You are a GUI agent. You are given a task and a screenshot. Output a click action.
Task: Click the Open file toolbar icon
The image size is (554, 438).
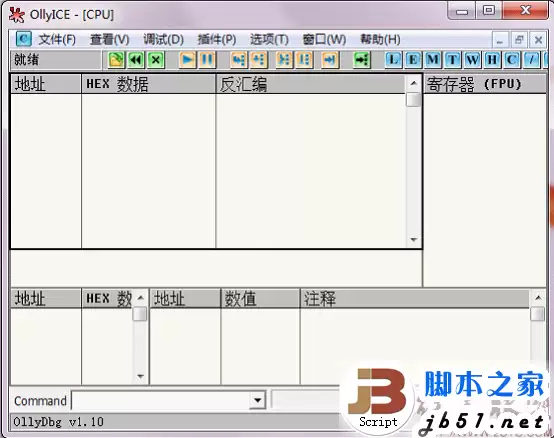click(116, 60)
